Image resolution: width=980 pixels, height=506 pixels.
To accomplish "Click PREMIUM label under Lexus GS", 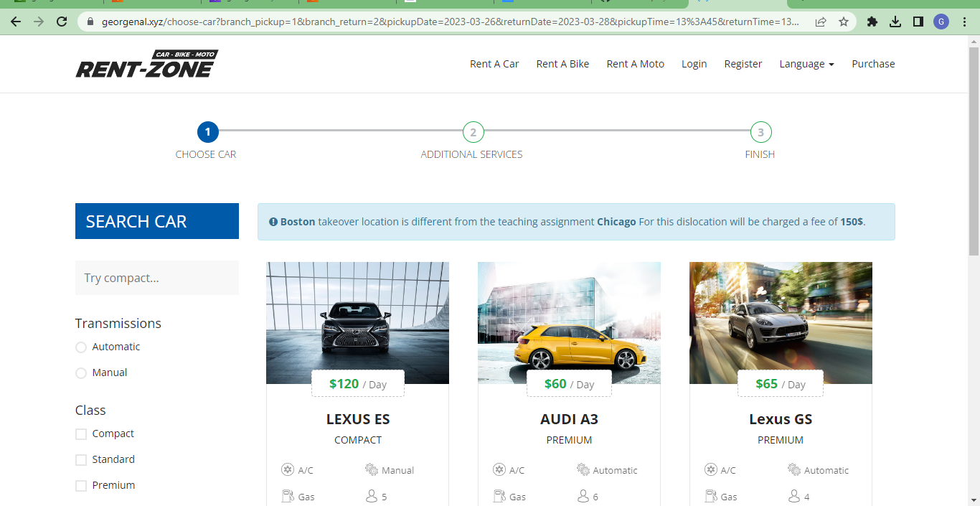I will point(781,440).
